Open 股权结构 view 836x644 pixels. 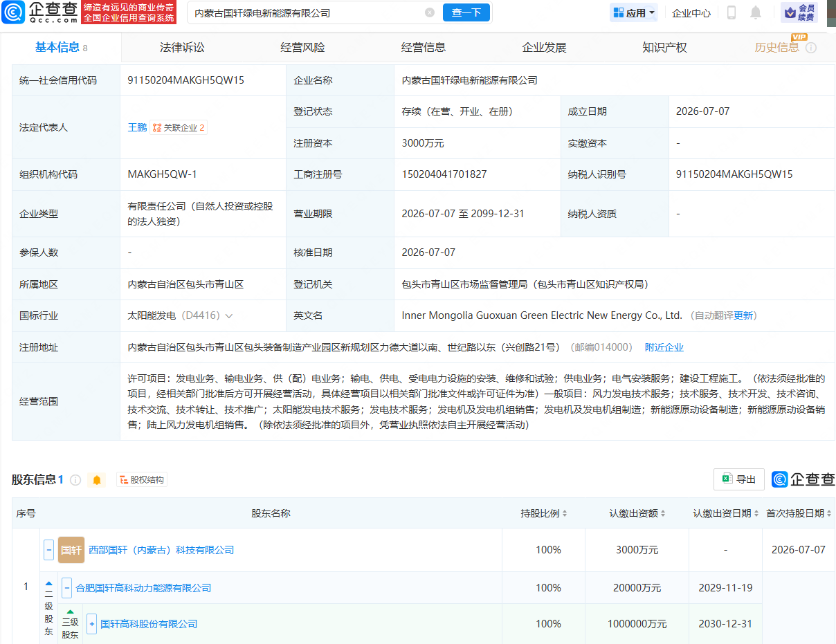click(x=141, y=479)
